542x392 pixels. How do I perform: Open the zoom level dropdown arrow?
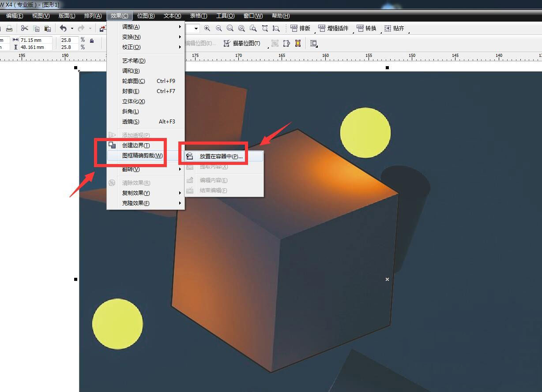(x=196, y=28)
